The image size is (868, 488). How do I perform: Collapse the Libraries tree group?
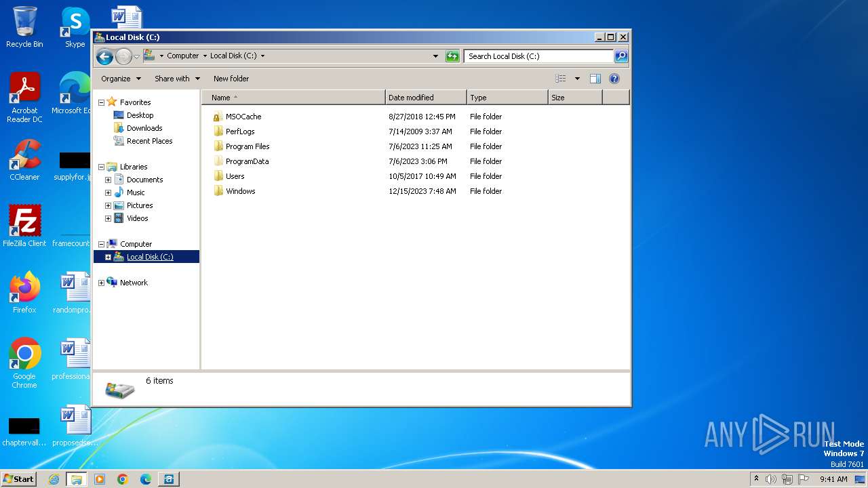pos(101,167)
